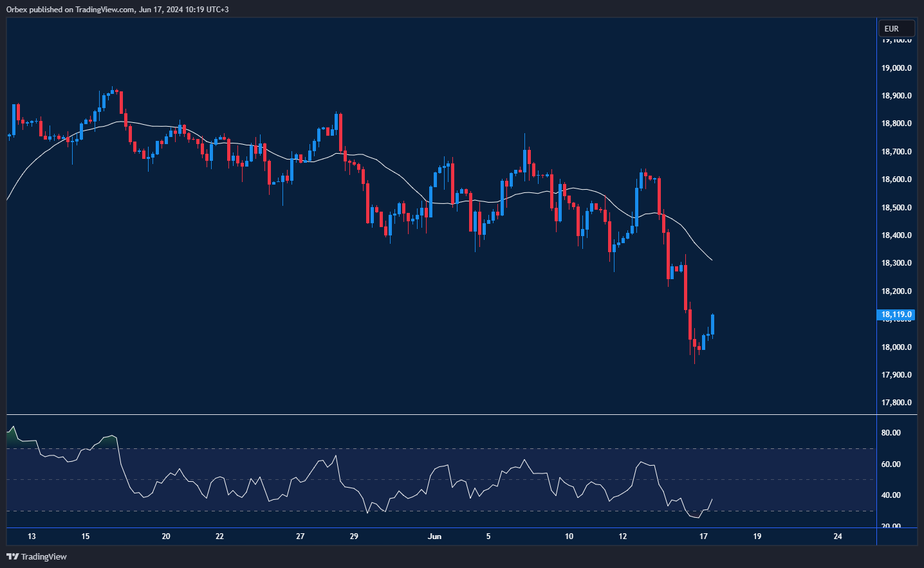This screenshot has width=924, height=568.
Task: Click the TradingView logo icon
Action: click(12, 556)
